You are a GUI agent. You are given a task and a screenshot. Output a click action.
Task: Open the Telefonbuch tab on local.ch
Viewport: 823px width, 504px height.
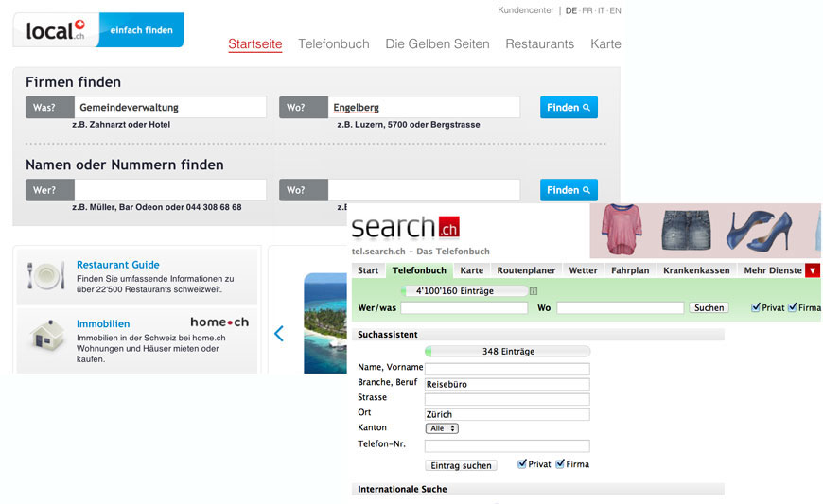334,44
